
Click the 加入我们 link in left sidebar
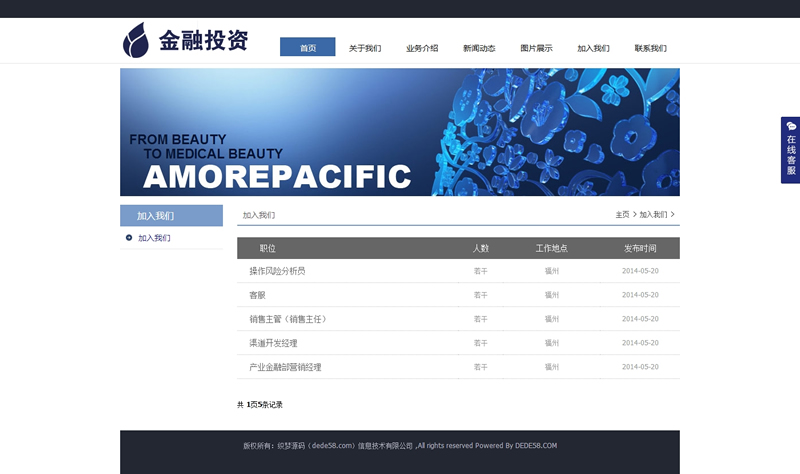point(154,238)
